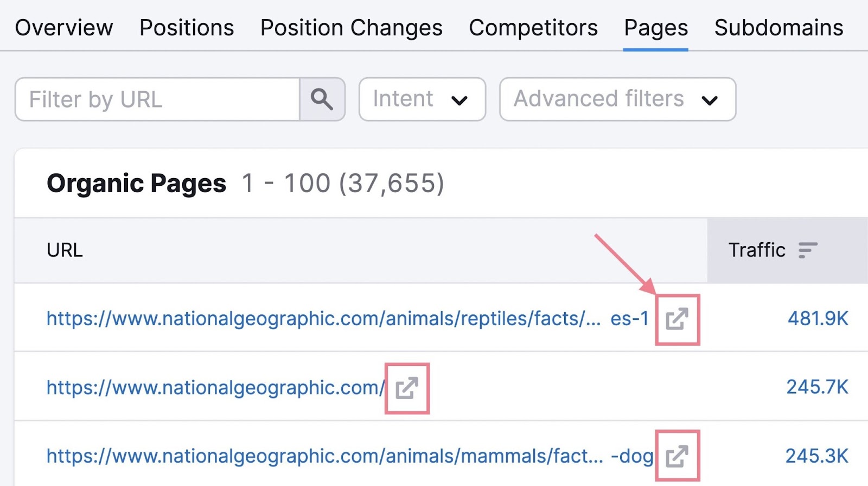Open the Advanced filters dropdown
This screenshot has width=868, height=486.
[616, 99]
